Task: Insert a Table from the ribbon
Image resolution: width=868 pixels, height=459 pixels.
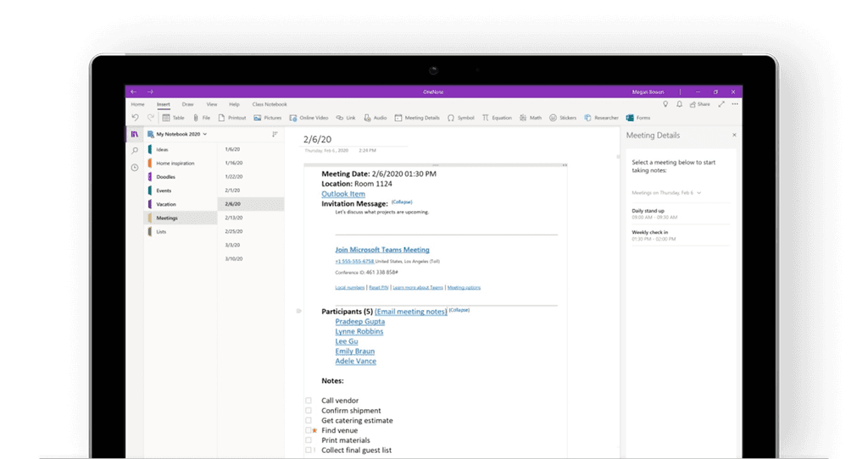Action: click(x=173, y=118)
